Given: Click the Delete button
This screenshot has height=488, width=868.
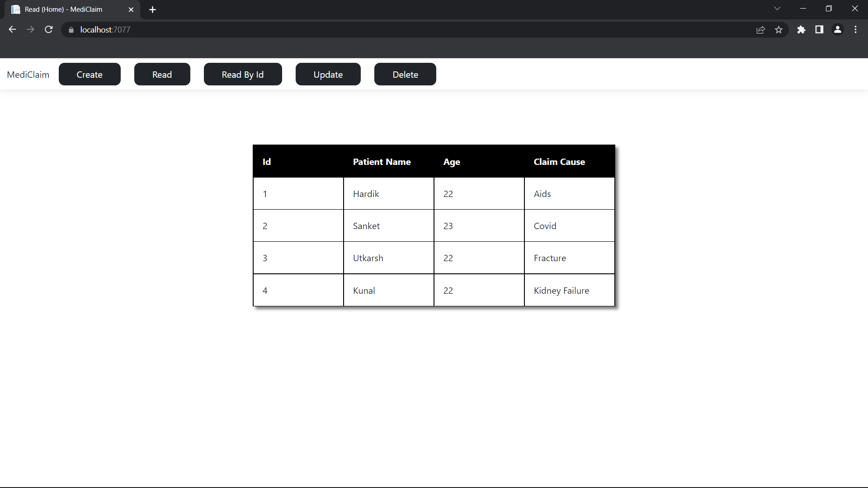Looking at the screenshot, I should click(x=405, y=74).
